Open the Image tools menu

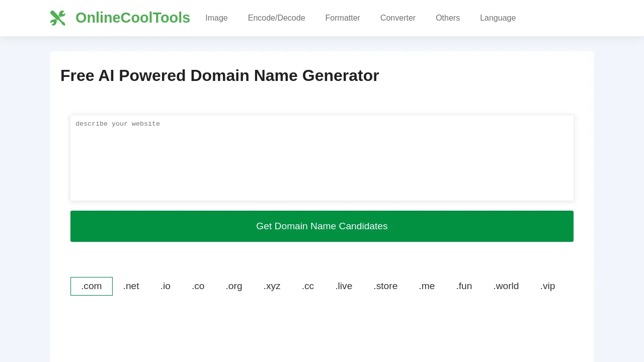pyautogui.click(x=216, y=18)
